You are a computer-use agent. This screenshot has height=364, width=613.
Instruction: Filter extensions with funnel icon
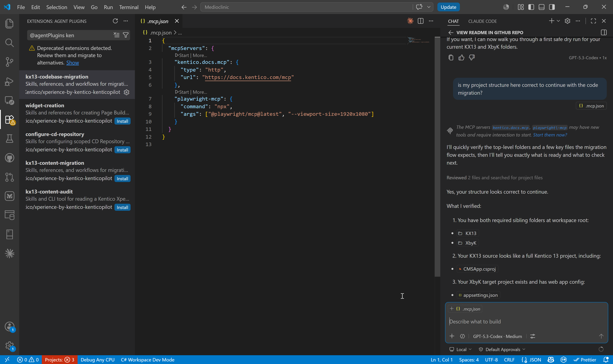[x=125, y=35]
